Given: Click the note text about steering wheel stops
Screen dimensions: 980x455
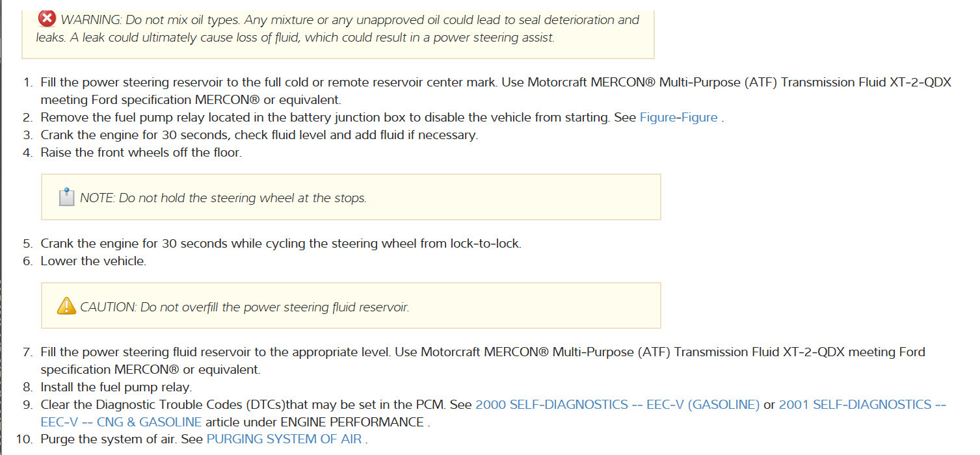Looking at the screenshot, I should pos(223,198).
